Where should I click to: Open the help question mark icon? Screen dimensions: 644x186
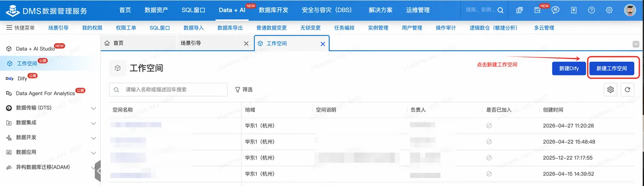pyautogui.click(x=591, y=10)
